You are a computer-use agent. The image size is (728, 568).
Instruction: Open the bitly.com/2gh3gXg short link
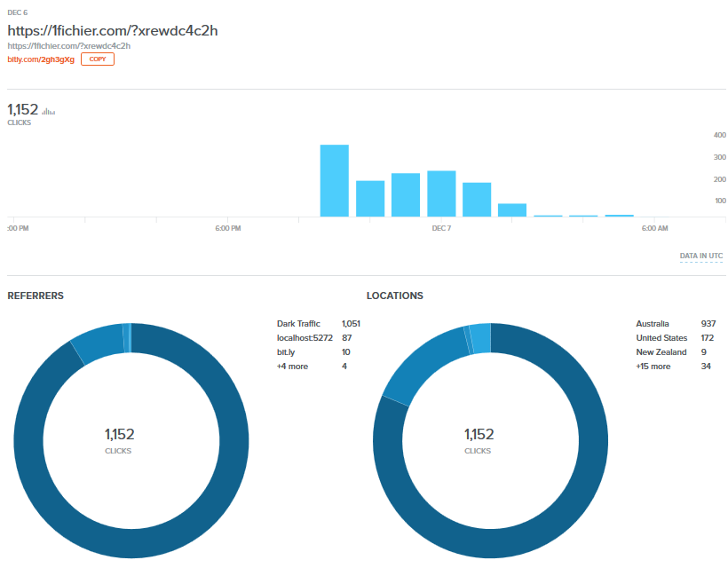click(41, 59)
